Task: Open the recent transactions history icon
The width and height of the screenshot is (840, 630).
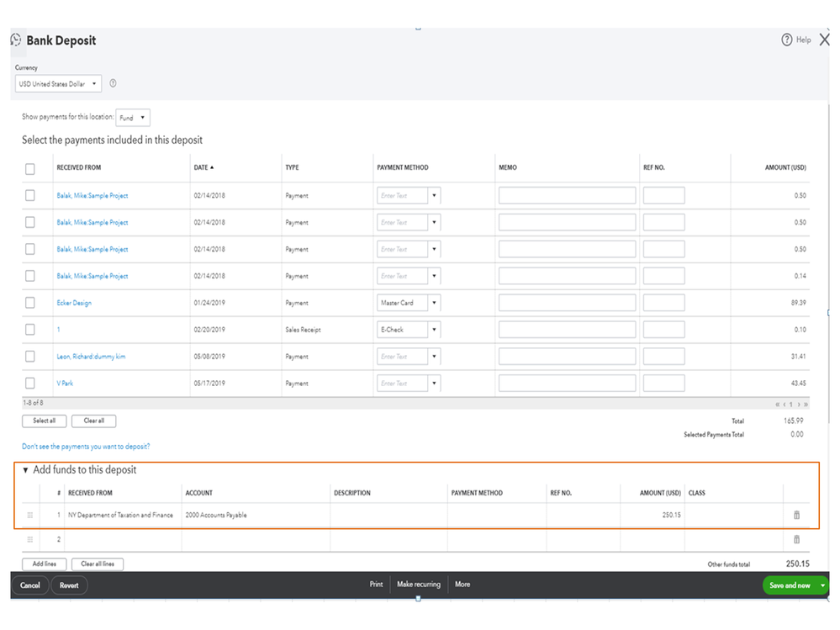Action: click(16, 40)
